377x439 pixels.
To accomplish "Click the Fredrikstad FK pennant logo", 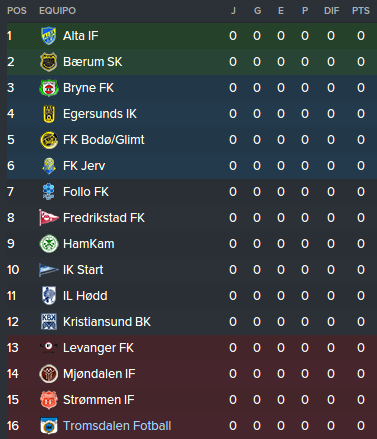I will pos(49,218).
